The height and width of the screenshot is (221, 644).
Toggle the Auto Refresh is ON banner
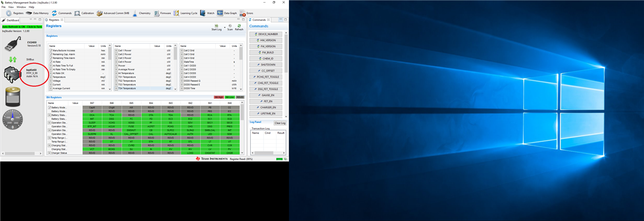tap(22, 26)
